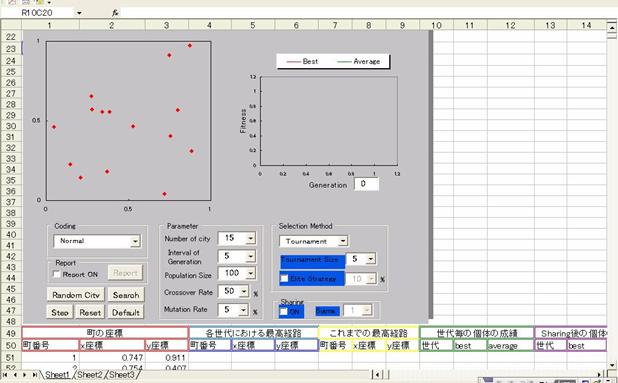This screenshot has width=618, height=383.
Task: Click the 各世代における最高経路 header cell
Action: click(253, 333)
